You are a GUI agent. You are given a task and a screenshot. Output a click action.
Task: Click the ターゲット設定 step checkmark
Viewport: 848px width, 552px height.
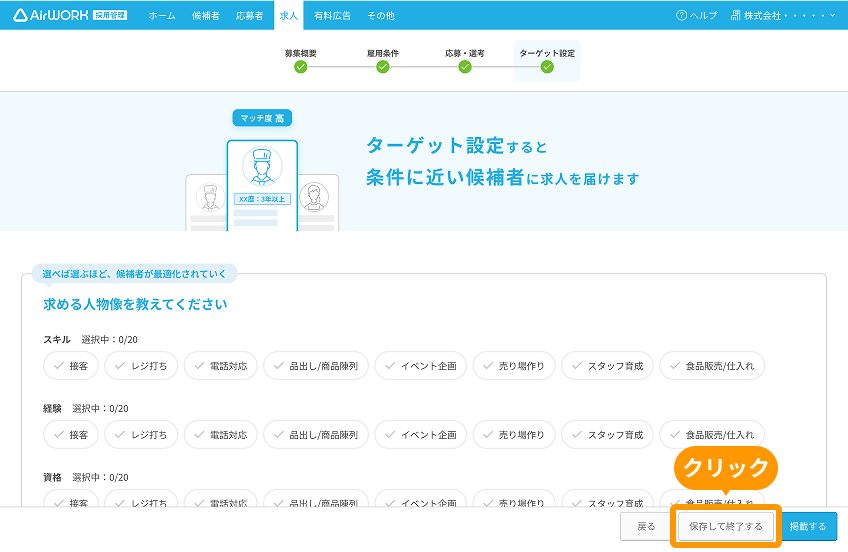click(547, 67)
